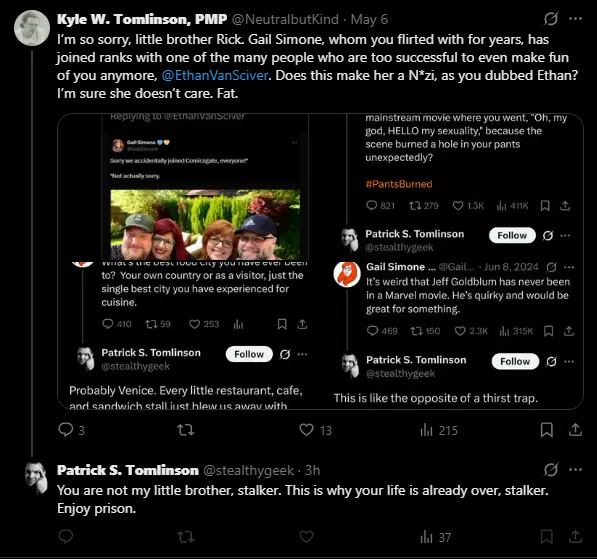
Task: Repost Kyle W. Tomlinson's tweet
Action: tap(186, 430)
